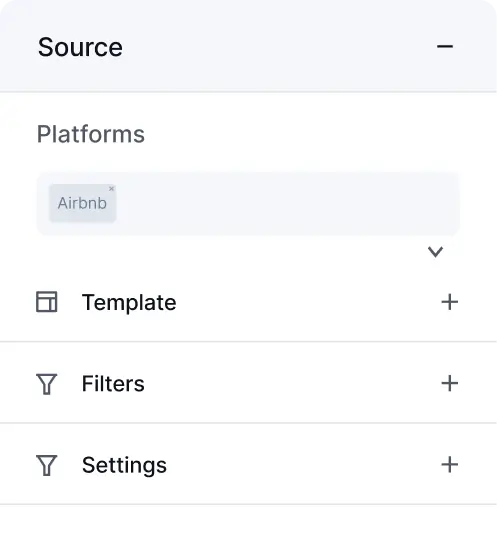
Task: Expand Settings section using plus icon
Action: [x=450, y=465]
